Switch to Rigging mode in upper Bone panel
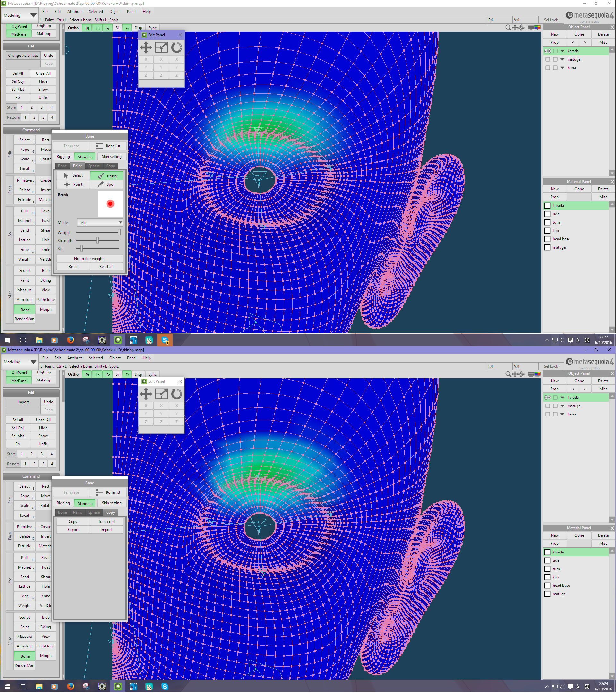The image size is (616, 693). click(x=64, y=157)
